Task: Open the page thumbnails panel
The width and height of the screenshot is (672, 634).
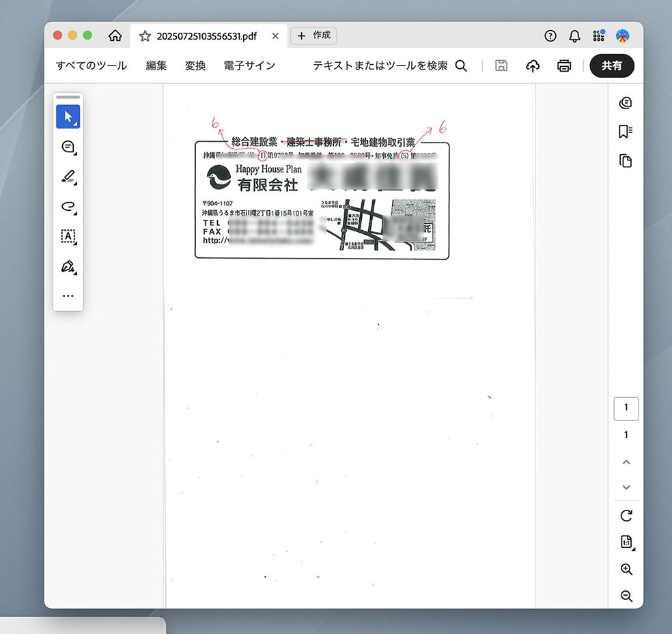Action: (626, 160)
